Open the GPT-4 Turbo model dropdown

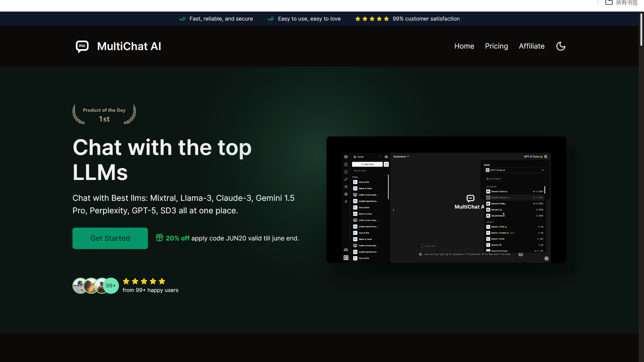(x=515, y=170)
